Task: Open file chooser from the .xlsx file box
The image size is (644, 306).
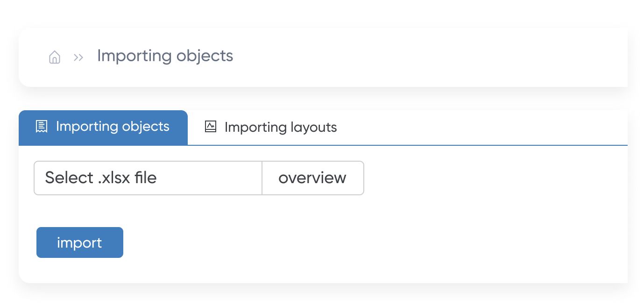Action: coord(148,178)
